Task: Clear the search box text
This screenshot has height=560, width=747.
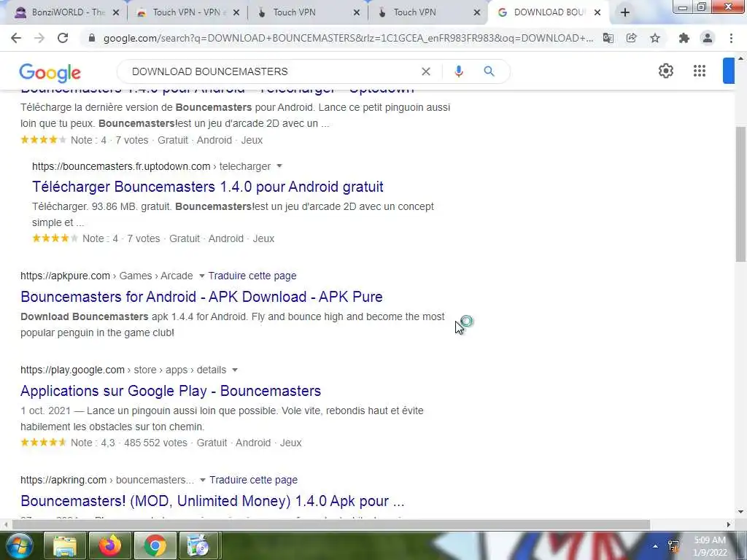Action: 426,71
